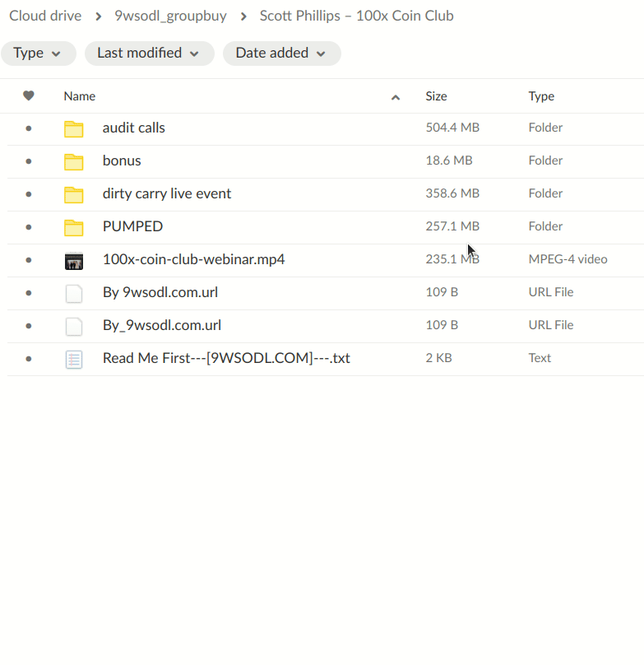Image resolution: width=644 pixels, height=665 pixels.
Task: Open the audit calls folder icon
Action: [x=74, y=129]
